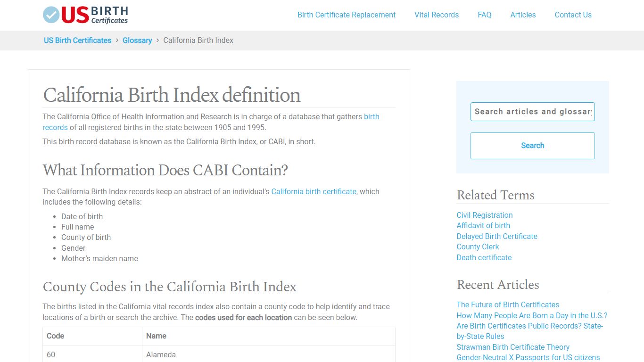The width and height of the screenshot is (644, 362).
Task: Open the 'birth records' inline link
Action: tap(372, 116)
